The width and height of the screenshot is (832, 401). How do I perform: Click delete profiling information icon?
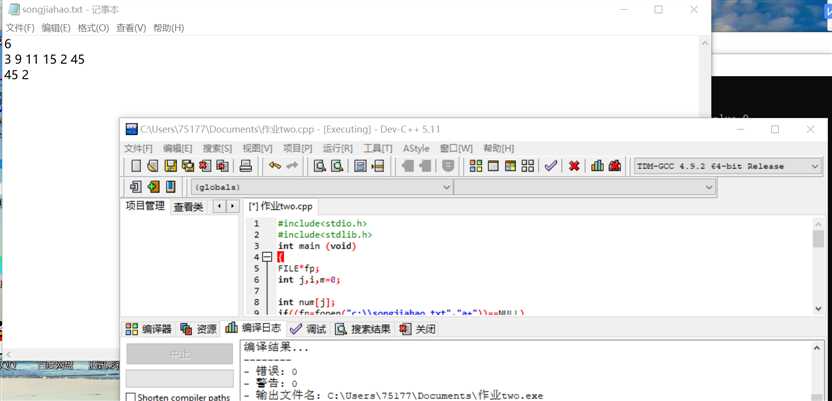615,166
